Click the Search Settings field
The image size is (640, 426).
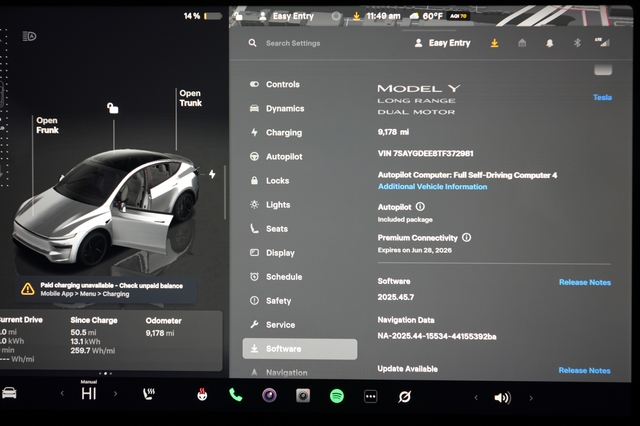(293, 43)
